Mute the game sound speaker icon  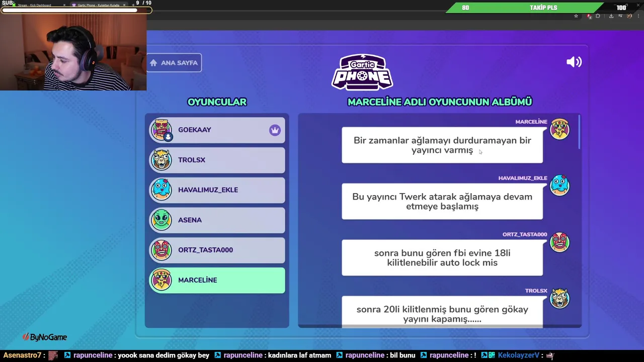[574, 62]
